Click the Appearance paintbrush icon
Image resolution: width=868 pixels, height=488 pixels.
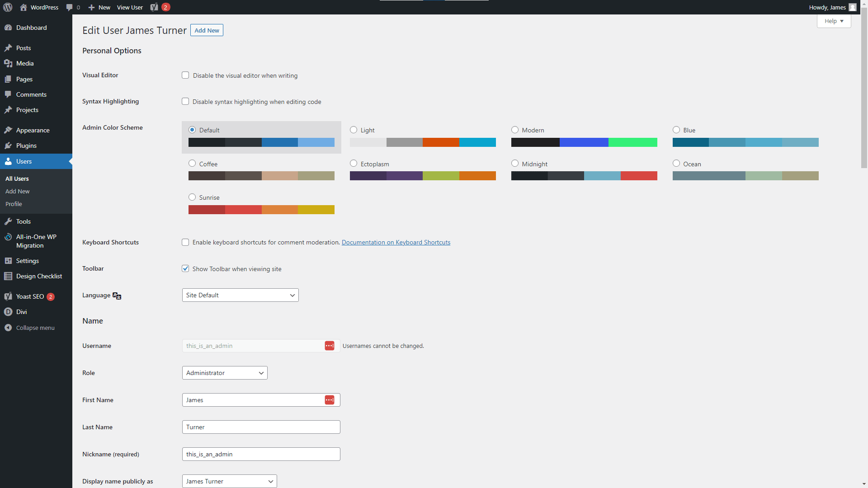tap(8, 130)
